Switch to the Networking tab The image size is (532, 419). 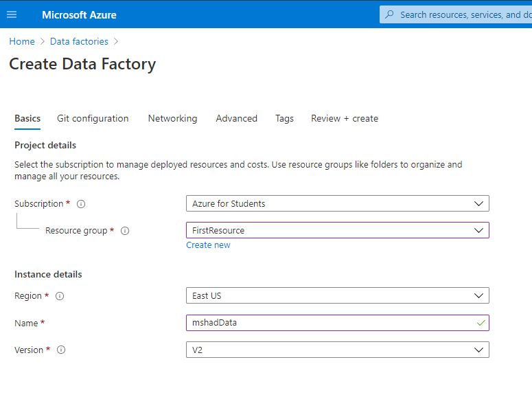(x=172, y=118)
